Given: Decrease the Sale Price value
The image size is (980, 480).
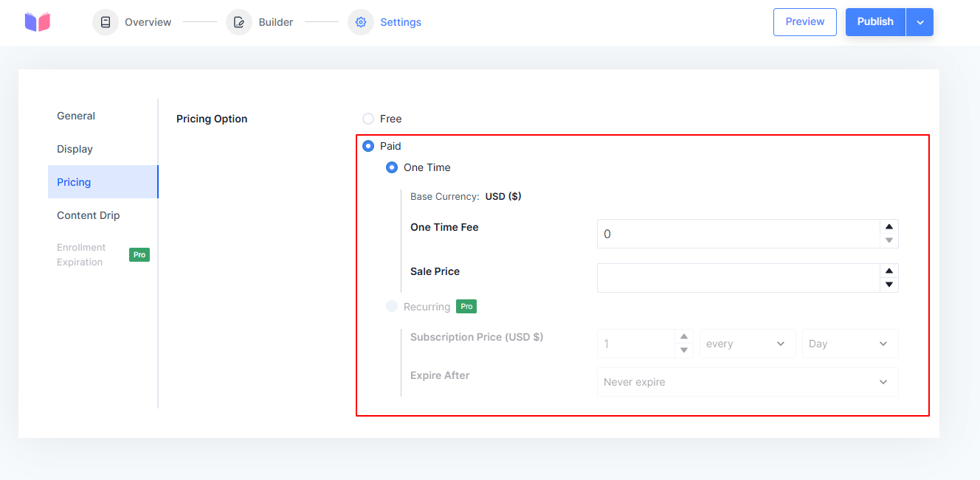Looking at the screenshot, I should pyautogui.click(x=889, y=285).
